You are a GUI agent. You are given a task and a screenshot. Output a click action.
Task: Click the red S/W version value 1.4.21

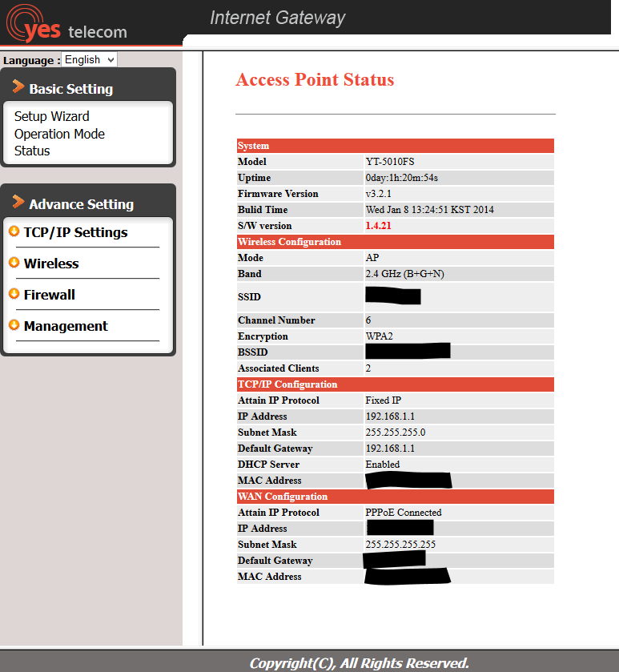point(379,226)
